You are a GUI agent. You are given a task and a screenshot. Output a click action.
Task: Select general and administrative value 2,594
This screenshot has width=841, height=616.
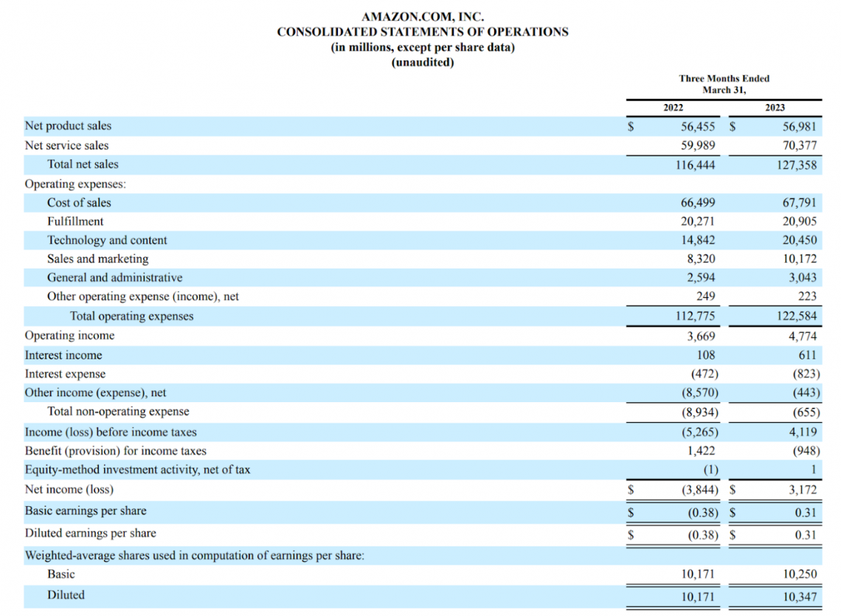(x=701, y=278)
